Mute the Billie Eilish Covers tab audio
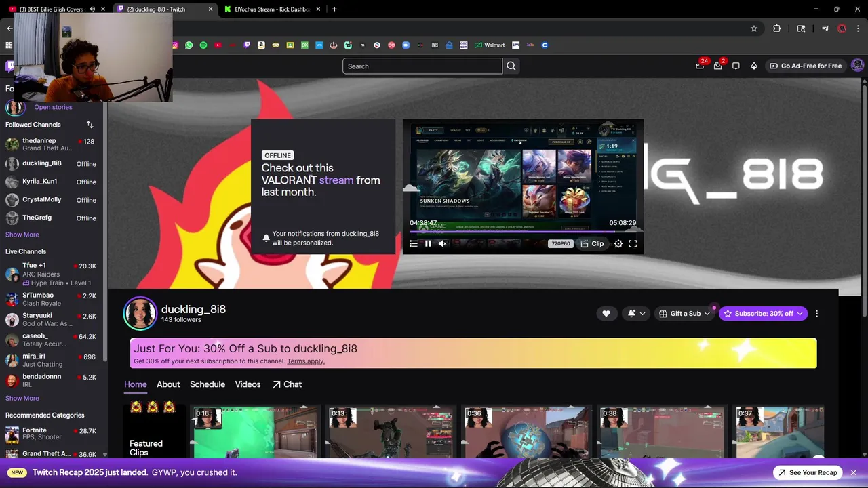Image resolution: width=868 pixels, height=488 pixels. pos(92,9)
